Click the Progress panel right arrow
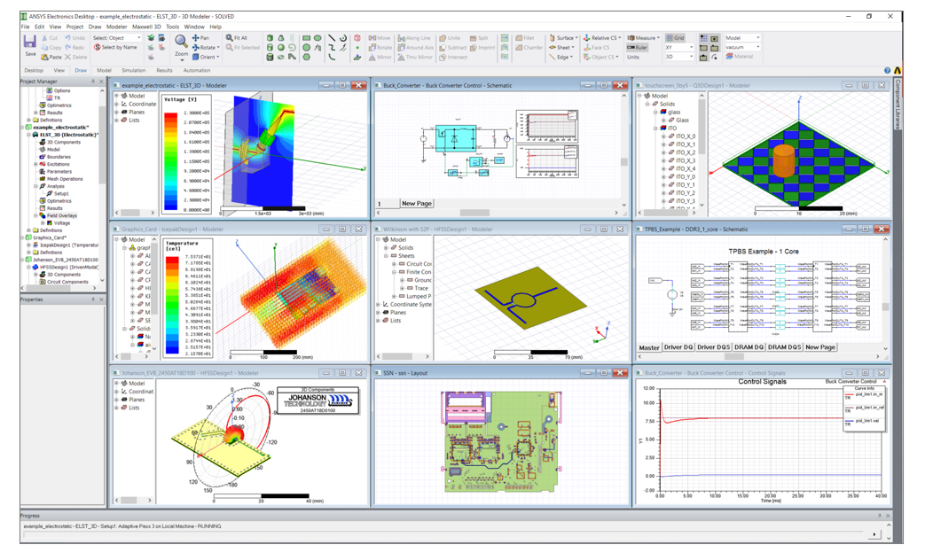The image size is (925, 560). pyautogui.click(x=874, y=534)
